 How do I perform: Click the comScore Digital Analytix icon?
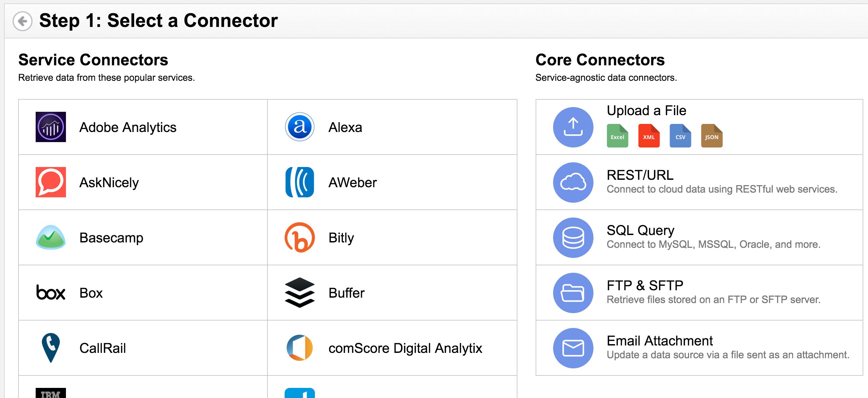pyautogui.click(x=299, y=348)
